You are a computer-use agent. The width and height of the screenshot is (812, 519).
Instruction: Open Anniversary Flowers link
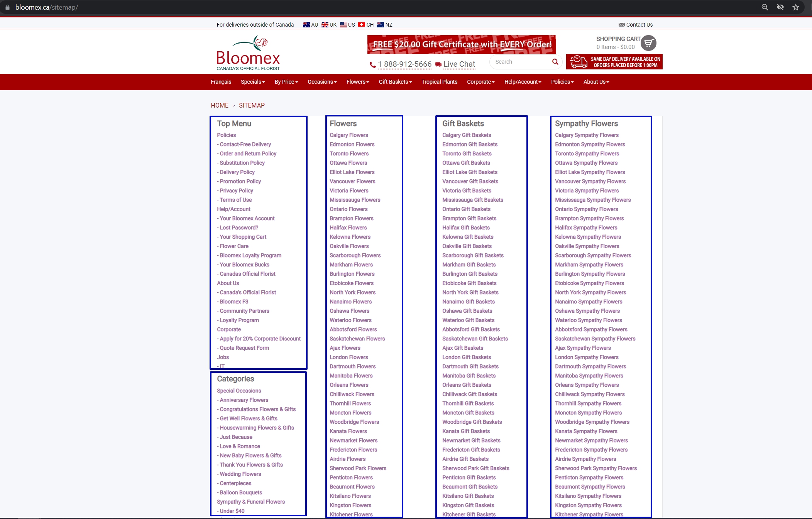tap(244, 400)
